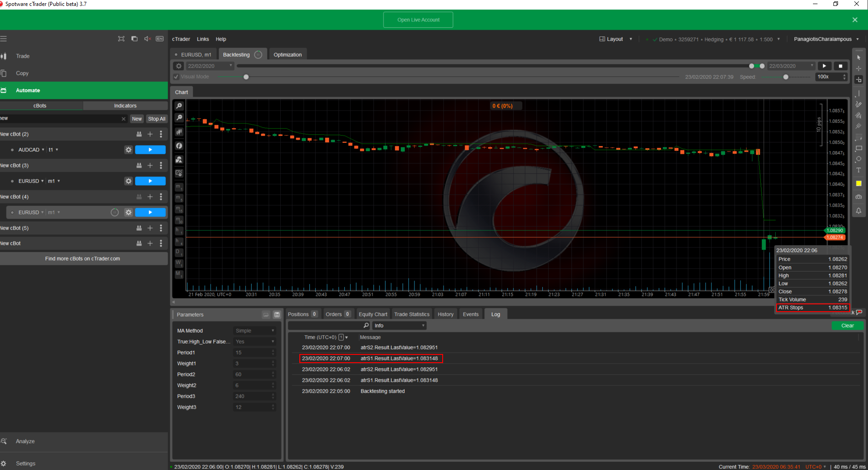Select the h1 timeframe button
The width and height of the screenshot is (868, 470).
(x=179, y=231)
